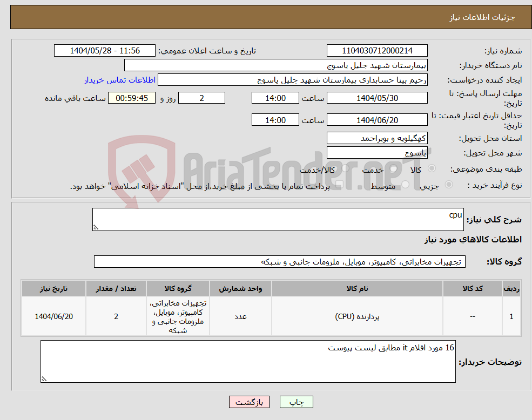
Task: Click the need number field 1104030712000214
Action: [x=376, y=50]
